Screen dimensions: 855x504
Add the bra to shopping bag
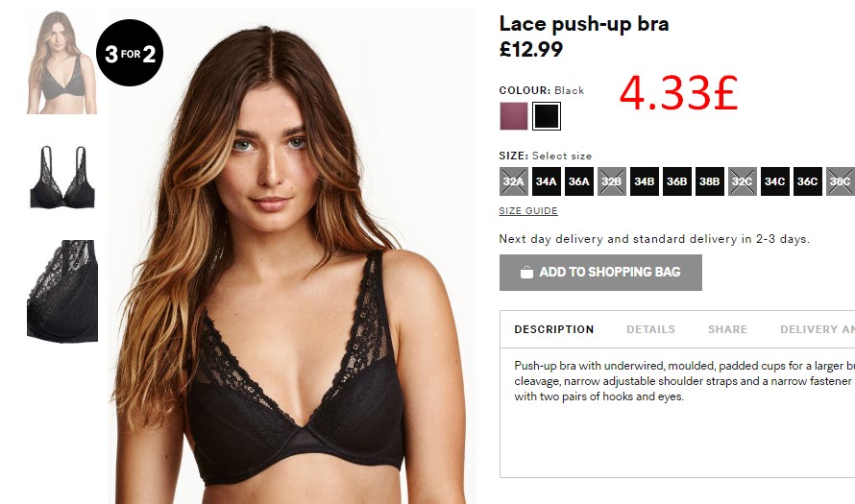point(600,273)
